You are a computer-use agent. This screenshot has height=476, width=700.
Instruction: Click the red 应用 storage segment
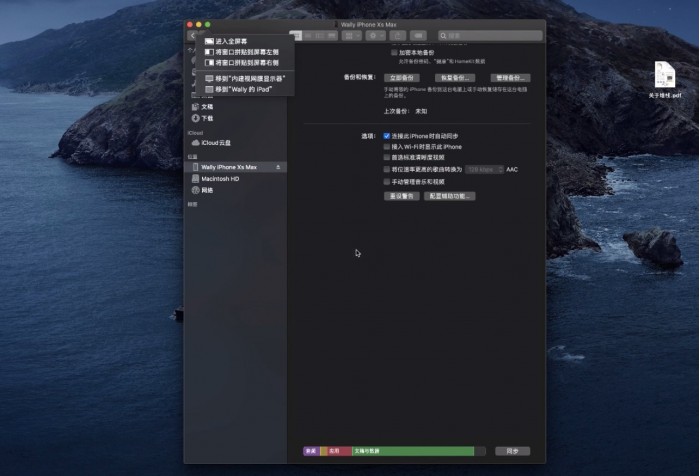340,451
